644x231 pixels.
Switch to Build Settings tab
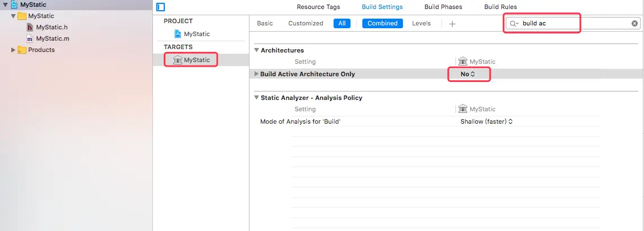(382, 7)
